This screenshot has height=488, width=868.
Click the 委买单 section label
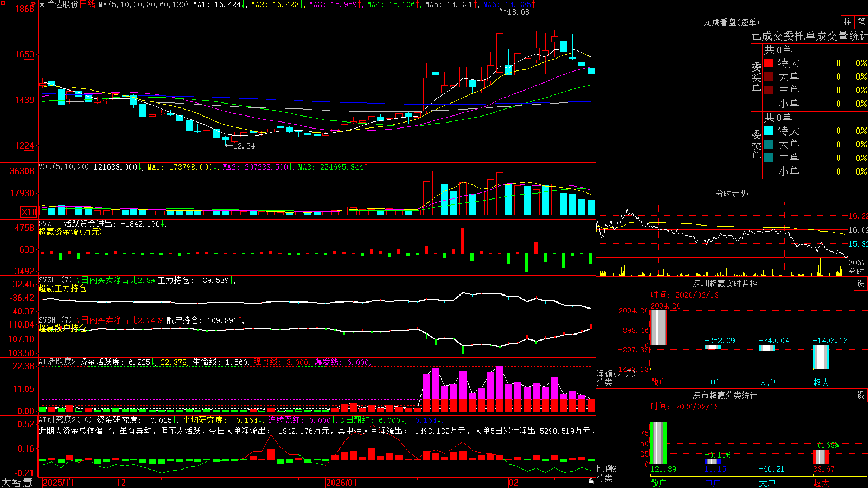point(756,77)
